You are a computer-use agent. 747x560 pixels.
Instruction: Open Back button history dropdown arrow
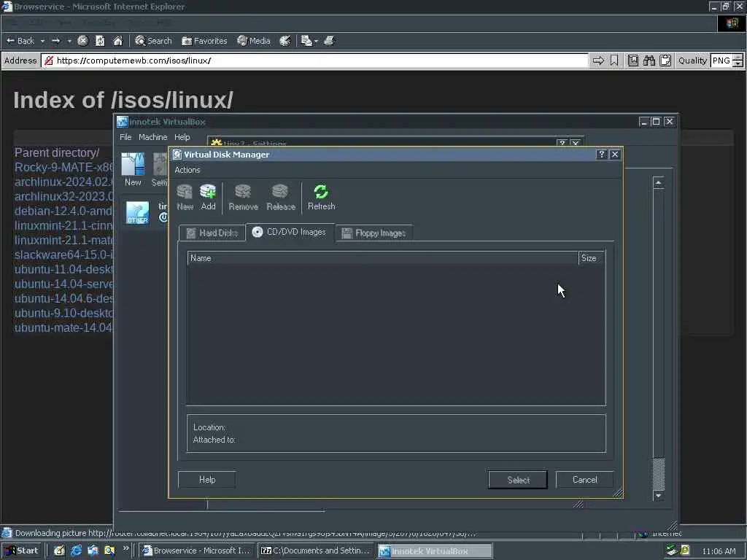[x=42, y=41]
